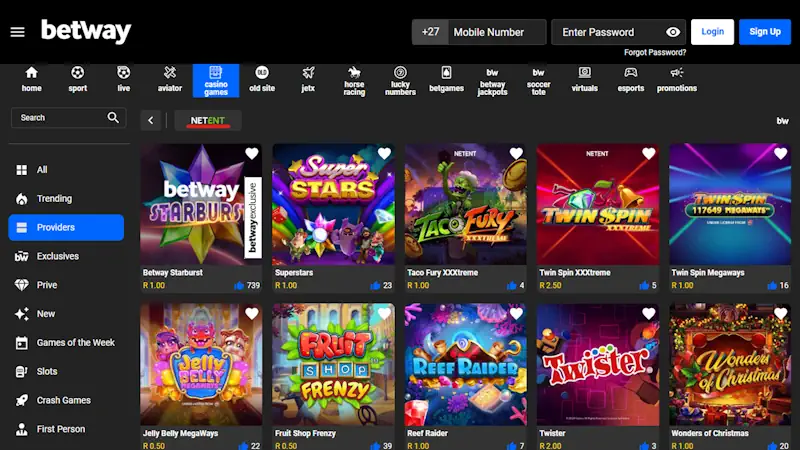The width and height of the screenshot is (800, 450).
Task: Open soccer tote
Action: tap(539, 81)
